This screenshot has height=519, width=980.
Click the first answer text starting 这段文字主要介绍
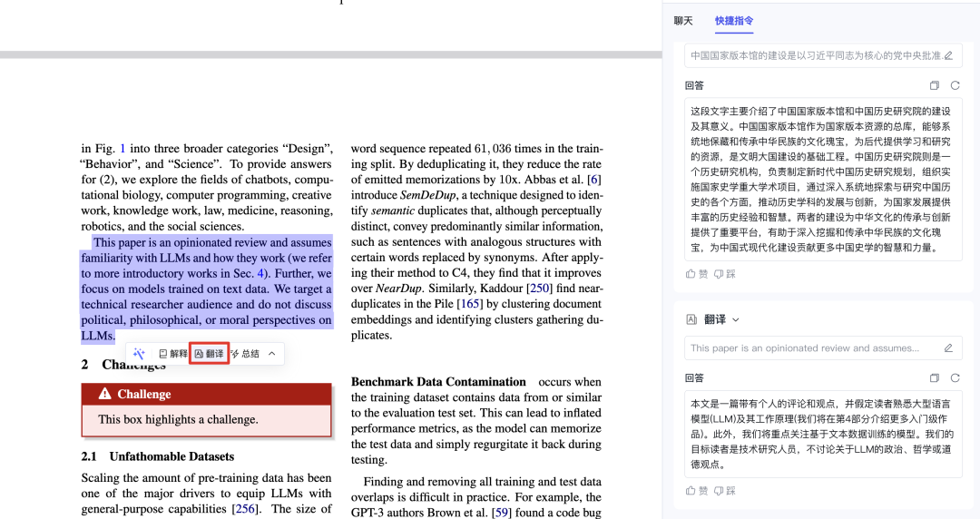[822, 180]
